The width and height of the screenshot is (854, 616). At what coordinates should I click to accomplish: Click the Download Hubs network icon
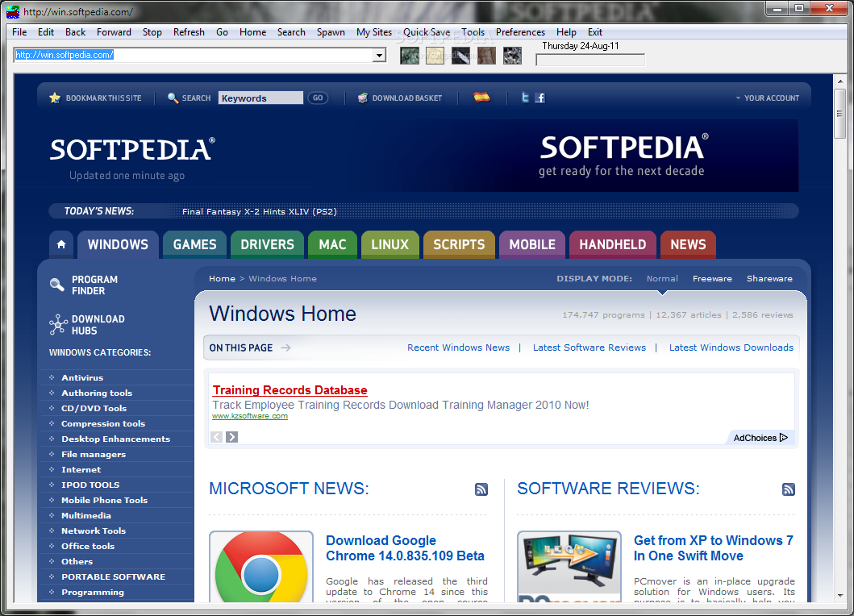[58, 325]
